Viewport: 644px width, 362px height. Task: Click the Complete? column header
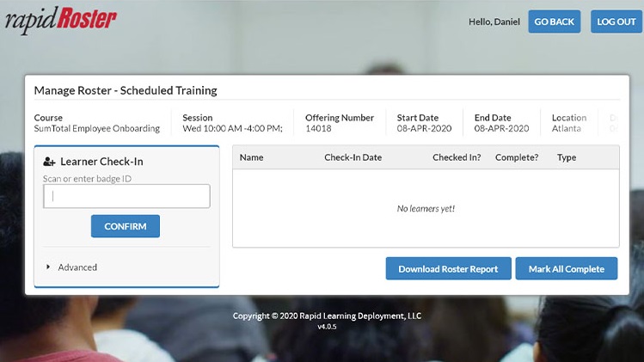coord(517,158)
